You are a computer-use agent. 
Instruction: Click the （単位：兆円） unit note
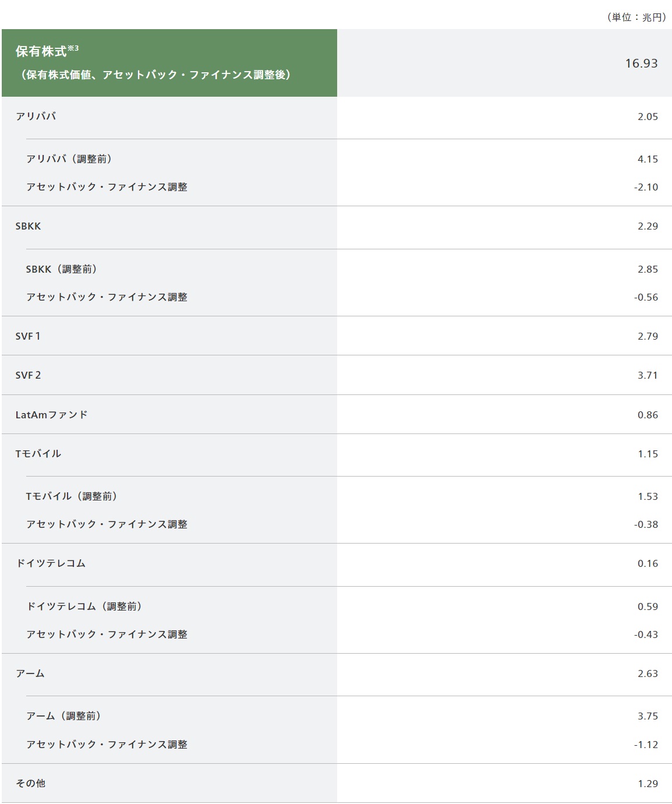coord(636,17)
